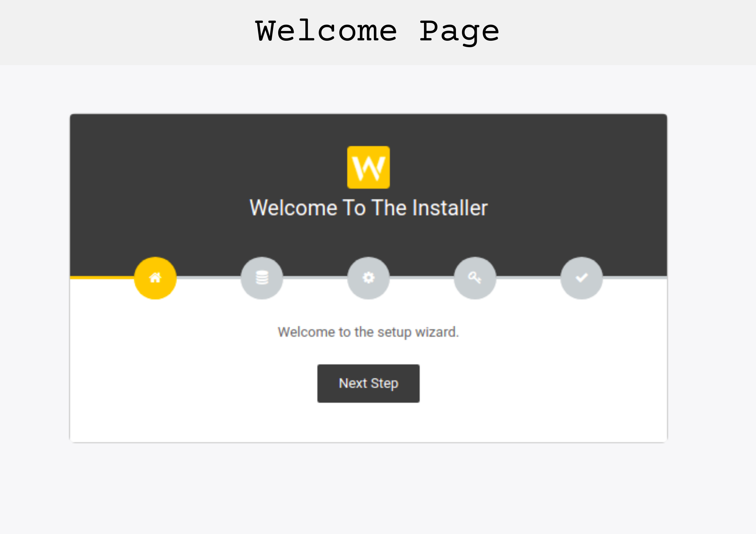Click the 'Welcome to the setup wizard.' text
This screenshot has height=534, width=756.
(368, 332)
